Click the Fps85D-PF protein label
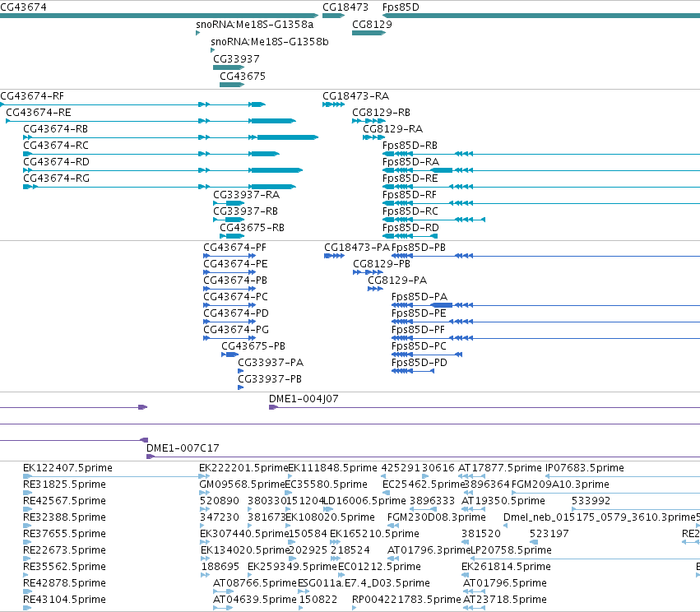 pyautogui.click(x=419, y=330)
